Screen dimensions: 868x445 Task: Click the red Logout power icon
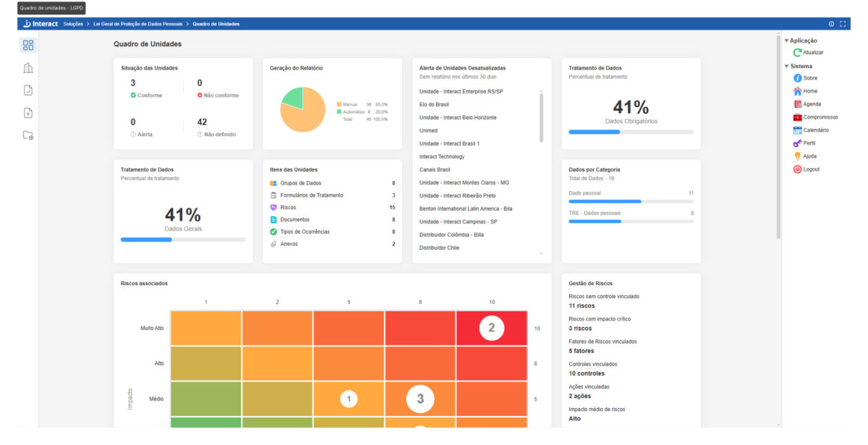point(797,169)
